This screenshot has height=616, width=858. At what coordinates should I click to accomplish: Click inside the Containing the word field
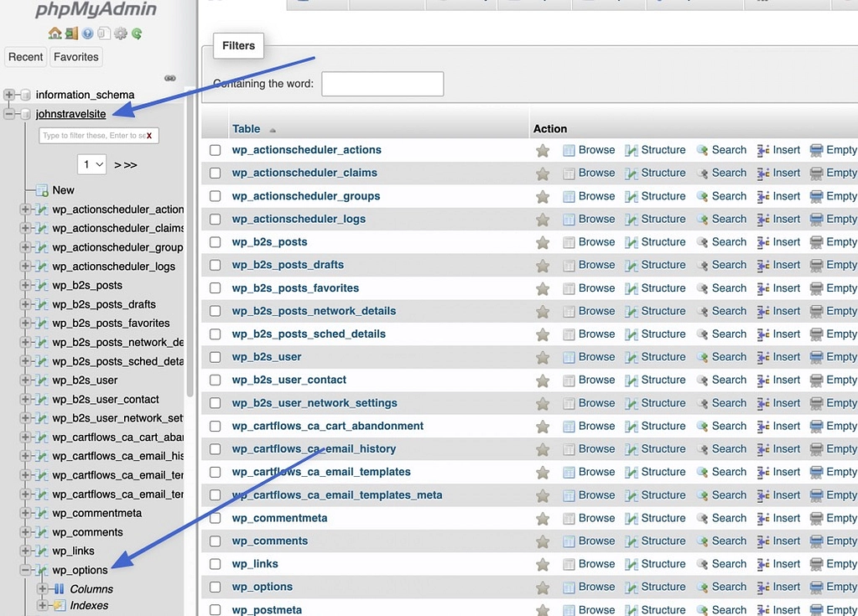(x=382, y=84)
